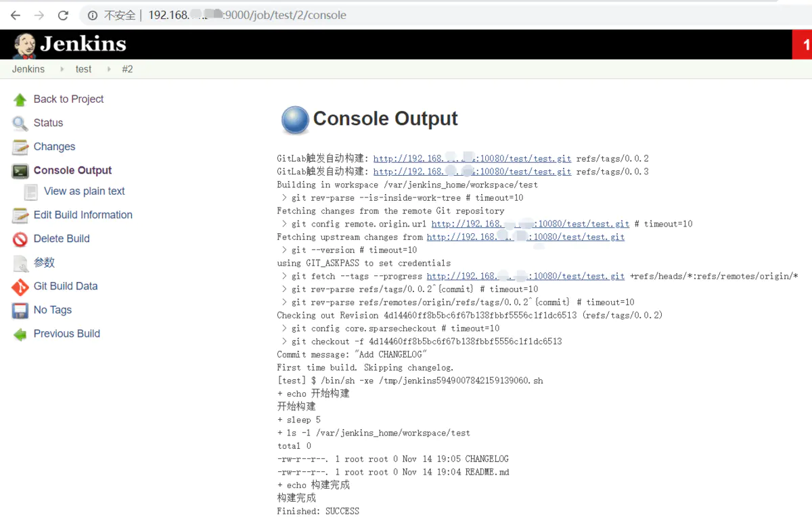Click the Checking out Revision line
The image size is (812, 526).
click(x=470, y=315)
